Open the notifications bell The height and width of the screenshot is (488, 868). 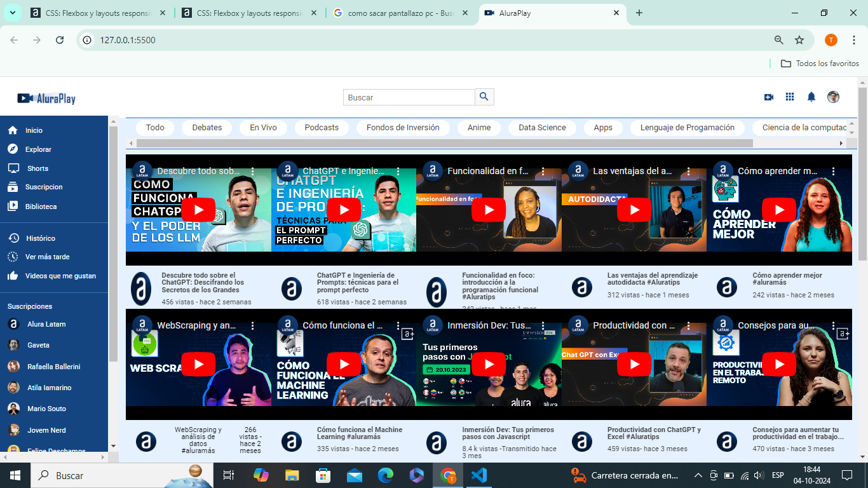811,97
